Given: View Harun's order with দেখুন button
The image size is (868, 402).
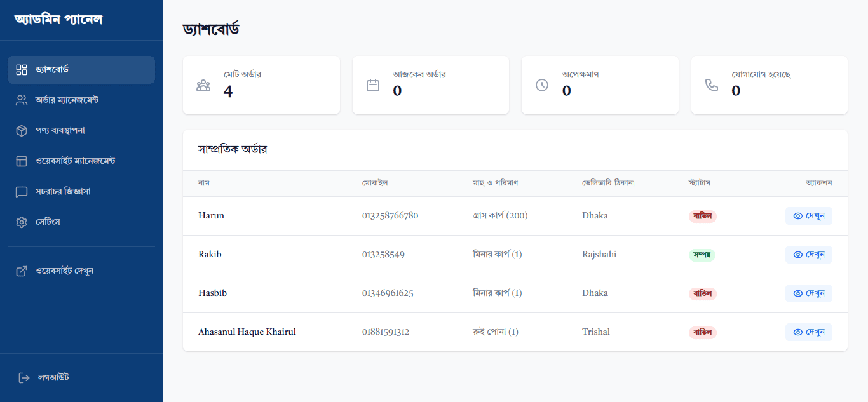Looking at the screenshot, I should (x=808, y=216).
